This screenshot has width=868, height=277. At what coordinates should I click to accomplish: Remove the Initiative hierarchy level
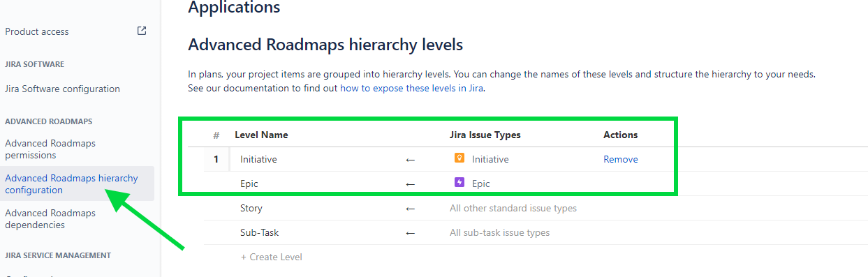621,159
